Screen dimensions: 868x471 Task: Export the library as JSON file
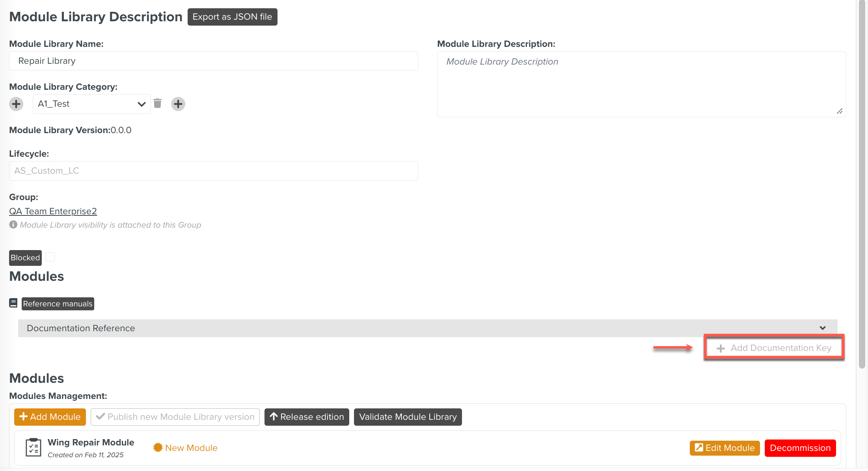coord(232,17)
